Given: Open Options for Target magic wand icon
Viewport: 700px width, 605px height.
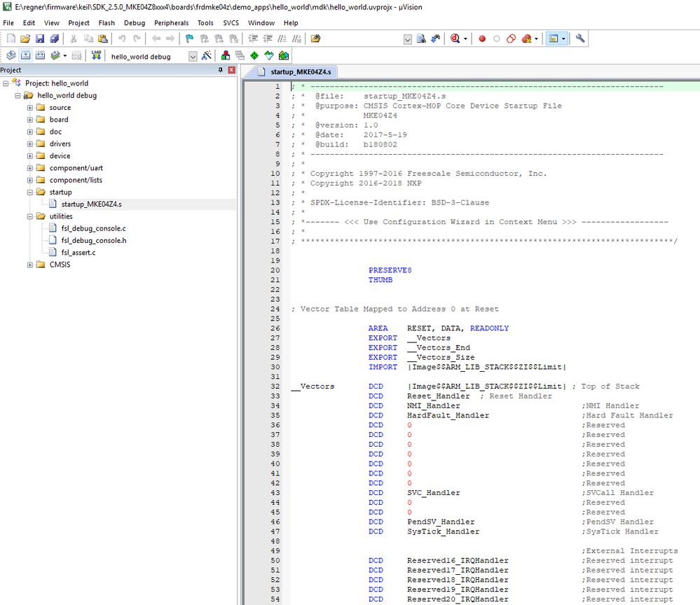Looking at the screenshot, I should click(x=206, y=56).
